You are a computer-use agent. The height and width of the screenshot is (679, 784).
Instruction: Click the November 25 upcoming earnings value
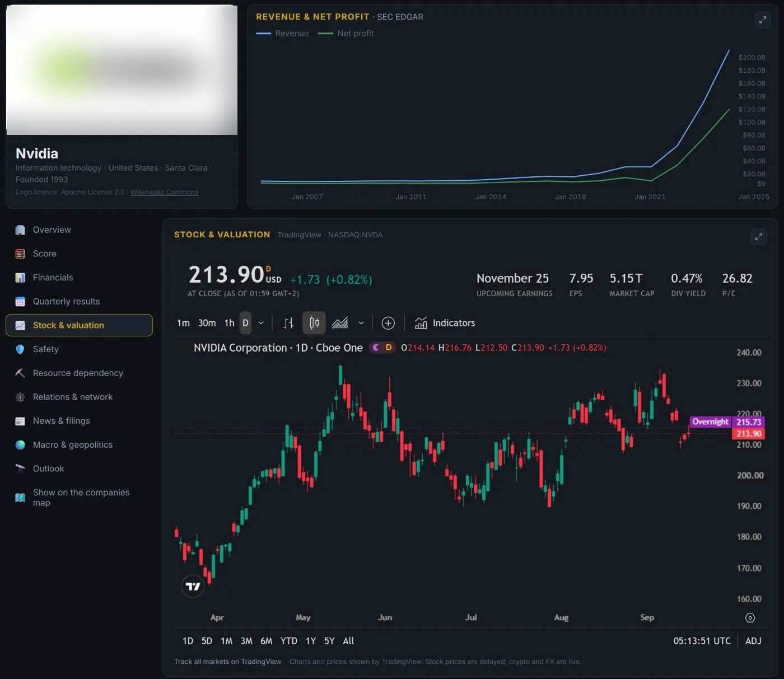512,278
